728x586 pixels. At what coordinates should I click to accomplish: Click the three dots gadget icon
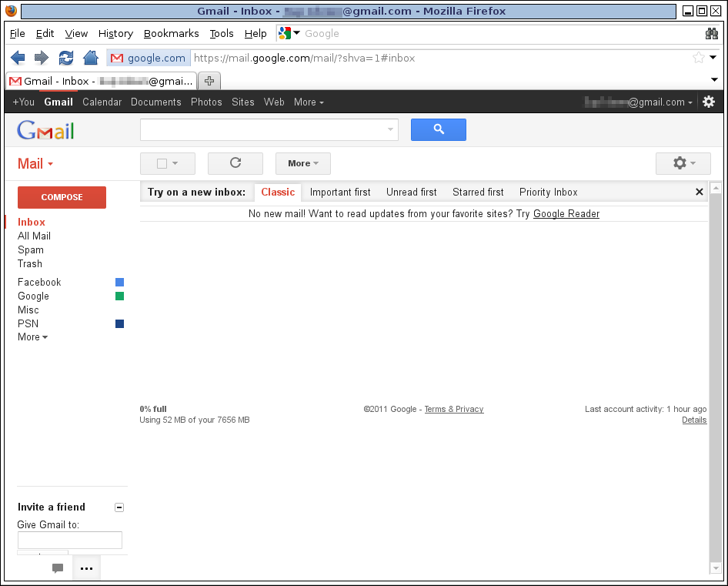(x=86, y=568)
